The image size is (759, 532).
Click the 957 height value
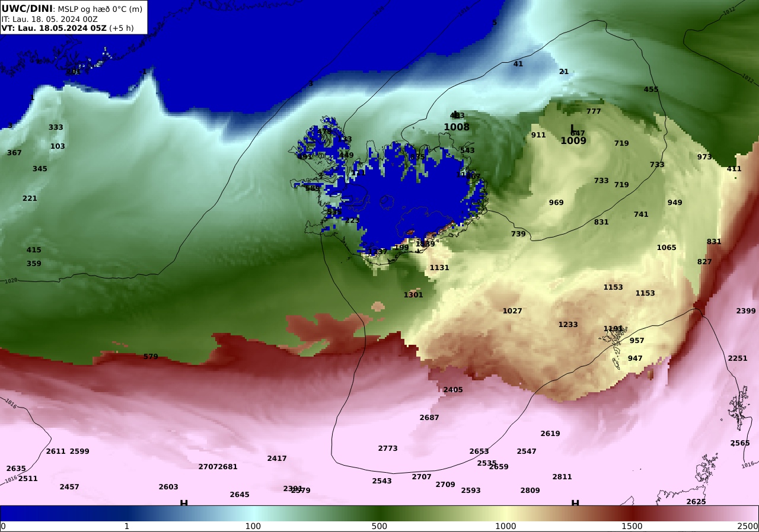[637, 341]
